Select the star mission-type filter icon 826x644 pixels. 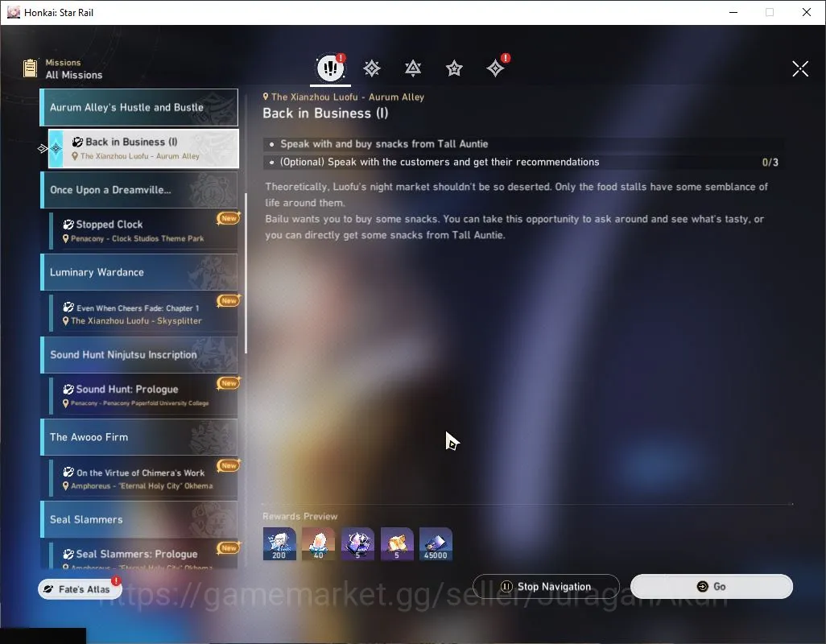point(454,68)
